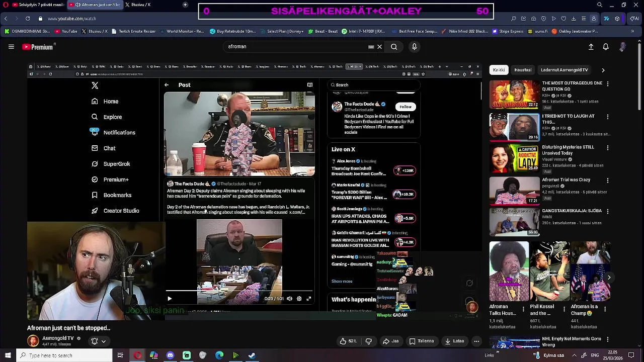The image size is (644, 362).
Task: Start voice search with microphone icon
Action: pos(414,47)
